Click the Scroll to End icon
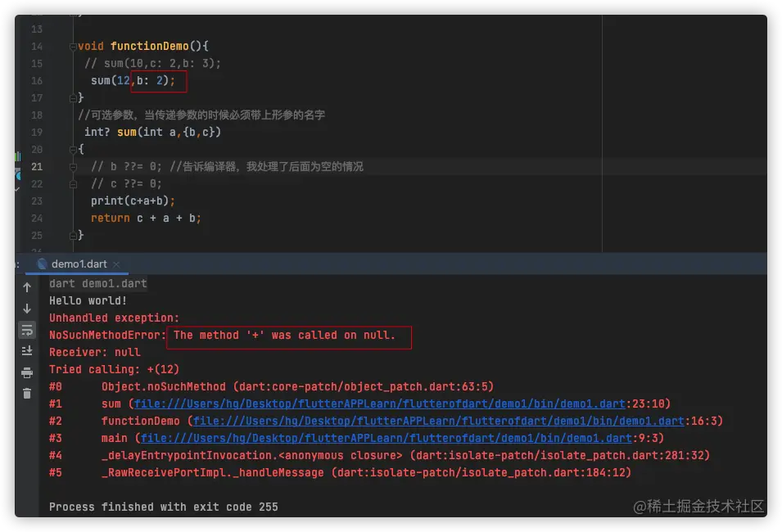782x532 pixels. (27, 351)
